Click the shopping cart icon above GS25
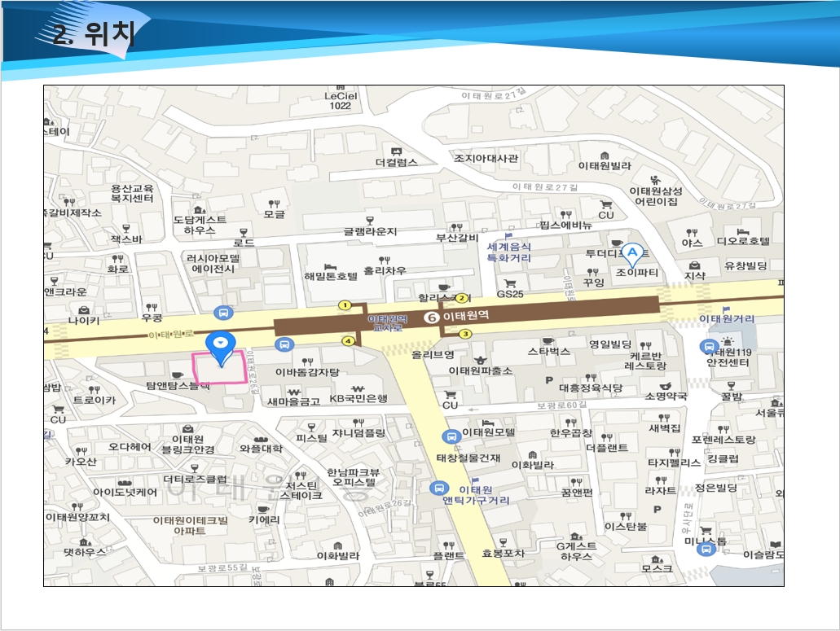Image resolution: width=840 pixels, height=631 pixels. tap(510, 283)
